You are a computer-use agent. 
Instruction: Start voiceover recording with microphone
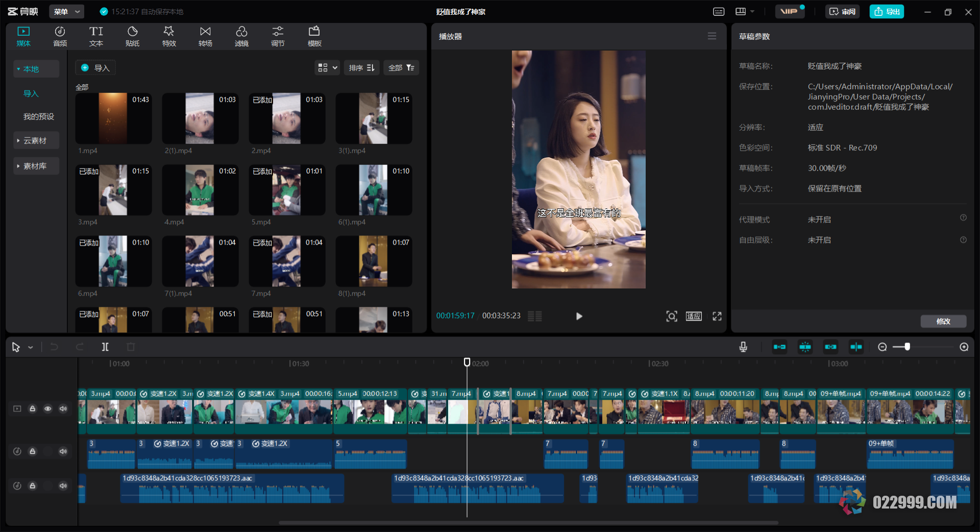coord(743,347)
